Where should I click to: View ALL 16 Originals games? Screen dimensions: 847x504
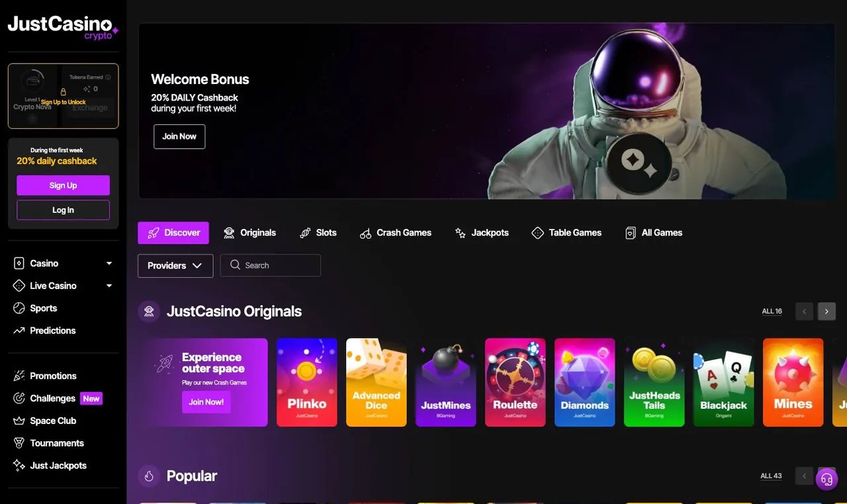pyautogui.click(x=772, y=312)
